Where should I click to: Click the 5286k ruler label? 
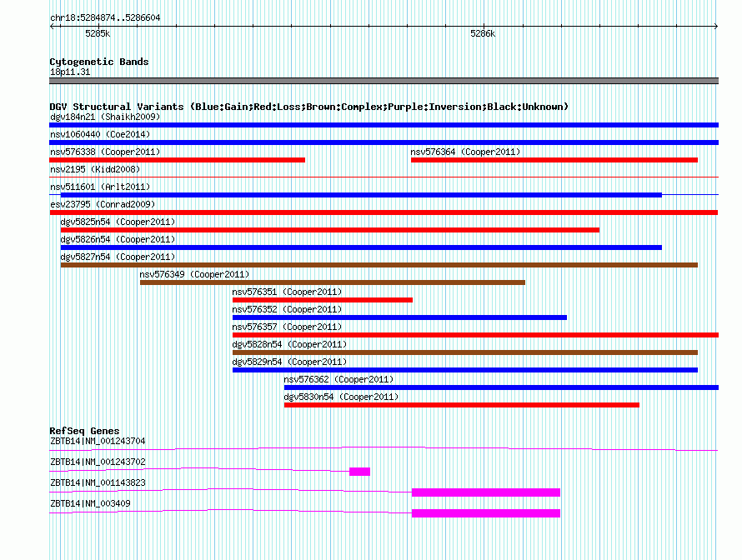[x=483, y=33]
